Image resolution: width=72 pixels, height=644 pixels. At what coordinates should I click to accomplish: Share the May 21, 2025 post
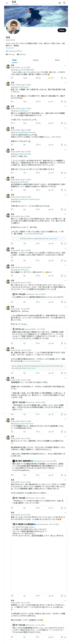click(x=65, y=123)
